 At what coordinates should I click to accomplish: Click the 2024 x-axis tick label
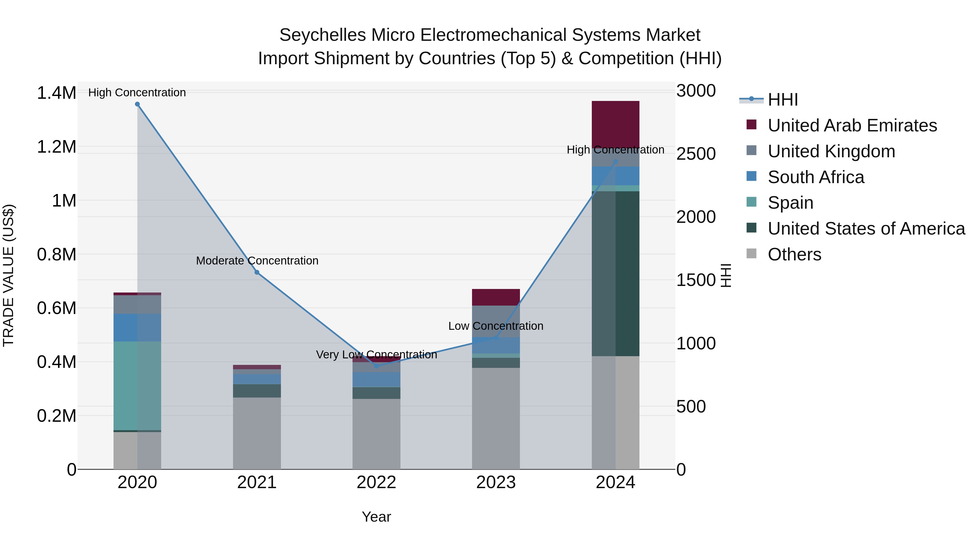click(615, 482)
